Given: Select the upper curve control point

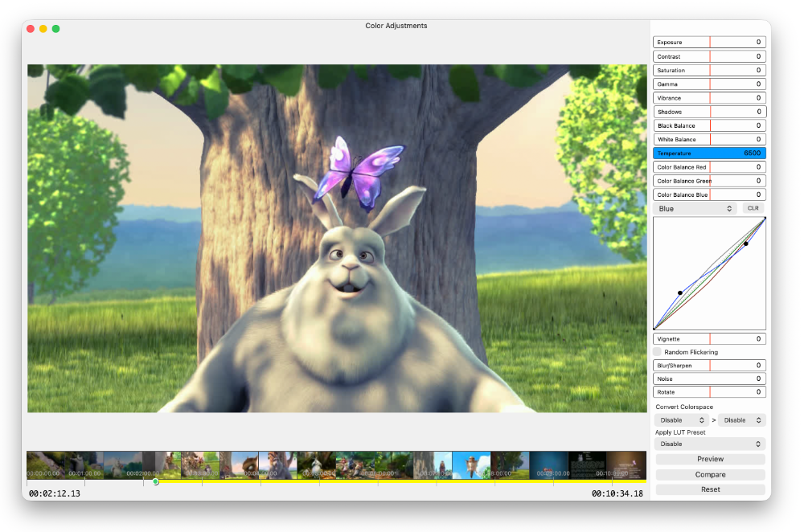Looking at the screenshot, I should click(x=745, y=243).
